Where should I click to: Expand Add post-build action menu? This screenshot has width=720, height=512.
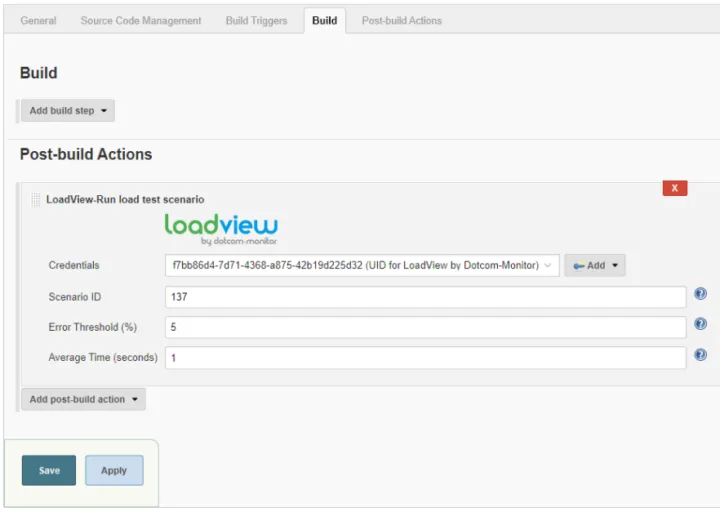point(84,399)
